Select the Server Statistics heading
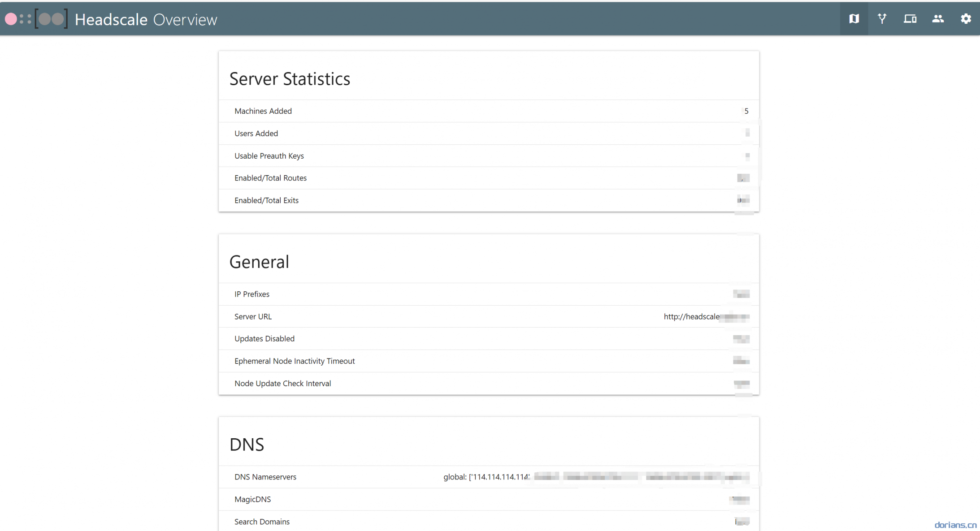This screenshot has height=531, width=980. pos(290,79)
